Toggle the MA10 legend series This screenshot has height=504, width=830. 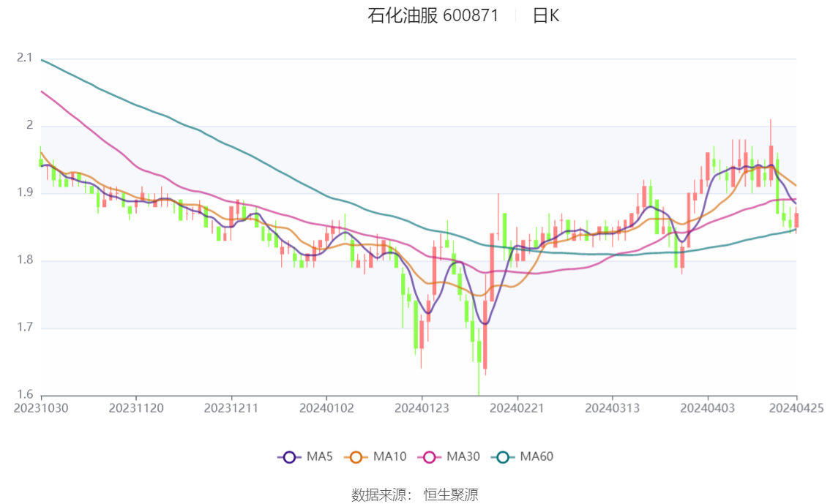[375, 457]
